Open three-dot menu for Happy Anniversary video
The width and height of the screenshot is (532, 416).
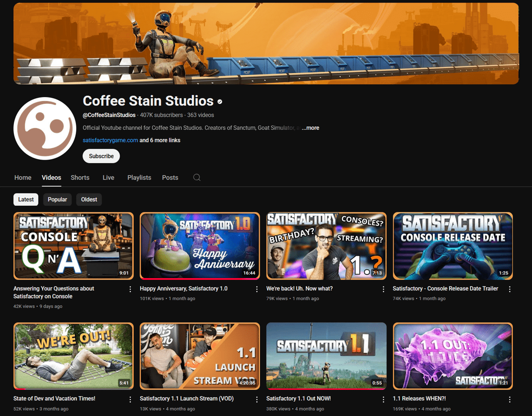click(257, 289)
